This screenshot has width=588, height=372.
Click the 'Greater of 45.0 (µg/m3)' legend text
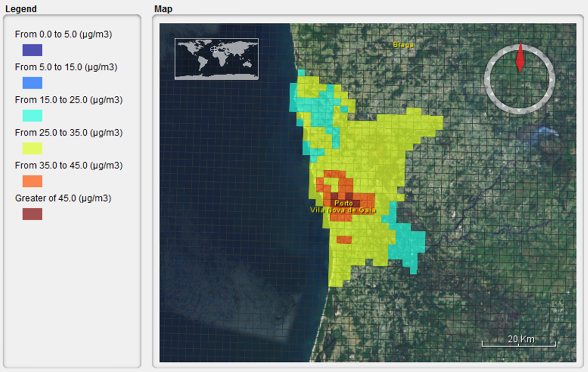pos(63,198)
